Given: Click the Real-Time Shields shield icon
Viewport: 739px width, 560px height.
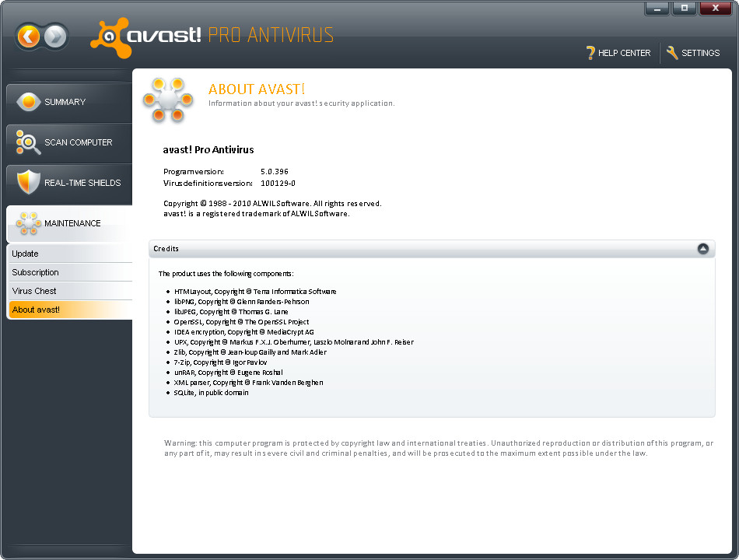Looking at the screenshot, I should coord(29,183).
